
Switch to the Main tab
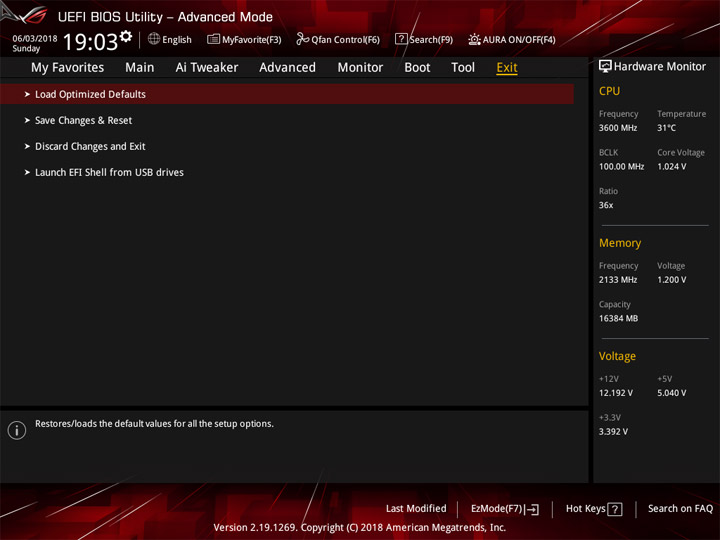(x=140, y=68)
